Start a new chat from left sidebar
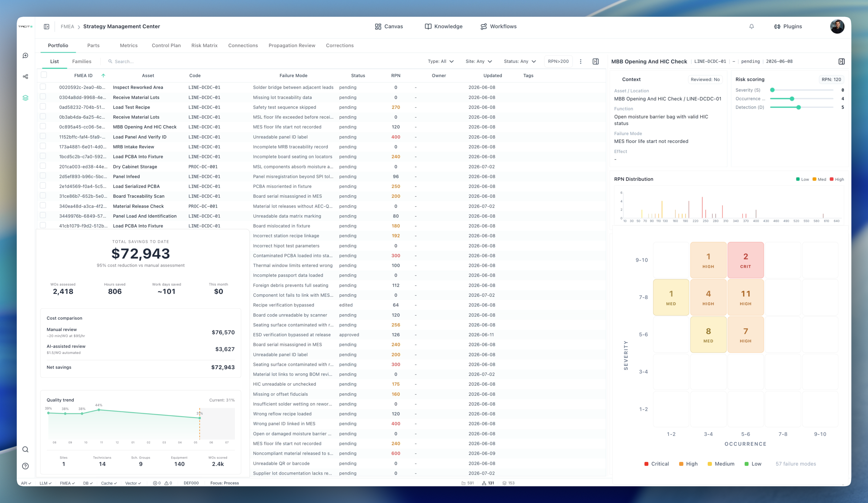Viewport: 868px width, 503px height. (x=26, y=55)
